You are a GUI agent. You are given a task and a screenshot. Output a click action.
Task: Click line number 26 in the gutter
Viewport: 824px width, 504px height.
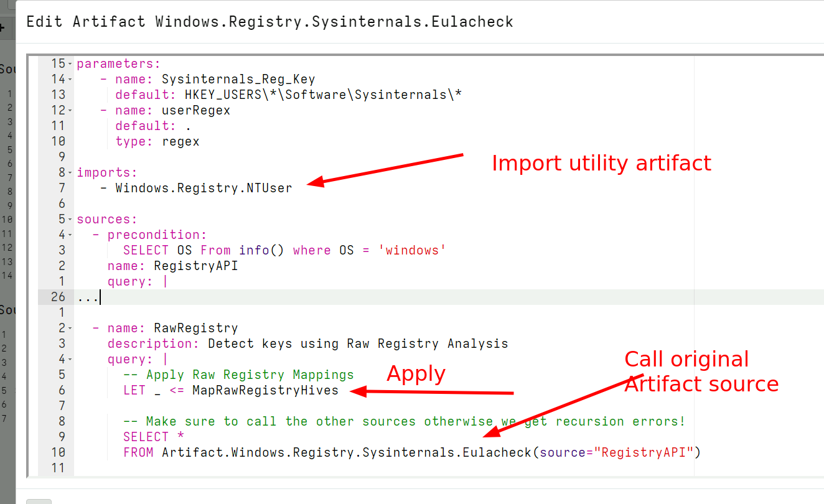(x=58, y=297)
